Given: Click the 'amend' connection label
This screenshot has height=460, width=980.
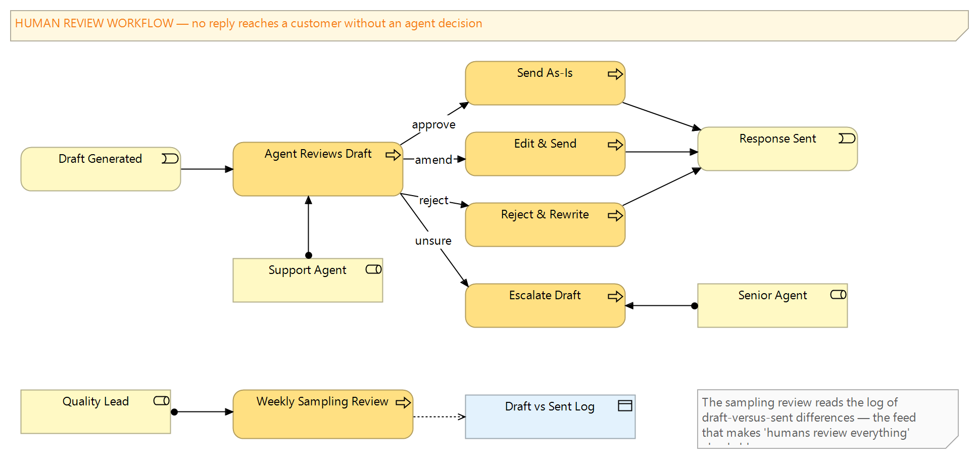Looking at the screenshot, I should point(433,160).
